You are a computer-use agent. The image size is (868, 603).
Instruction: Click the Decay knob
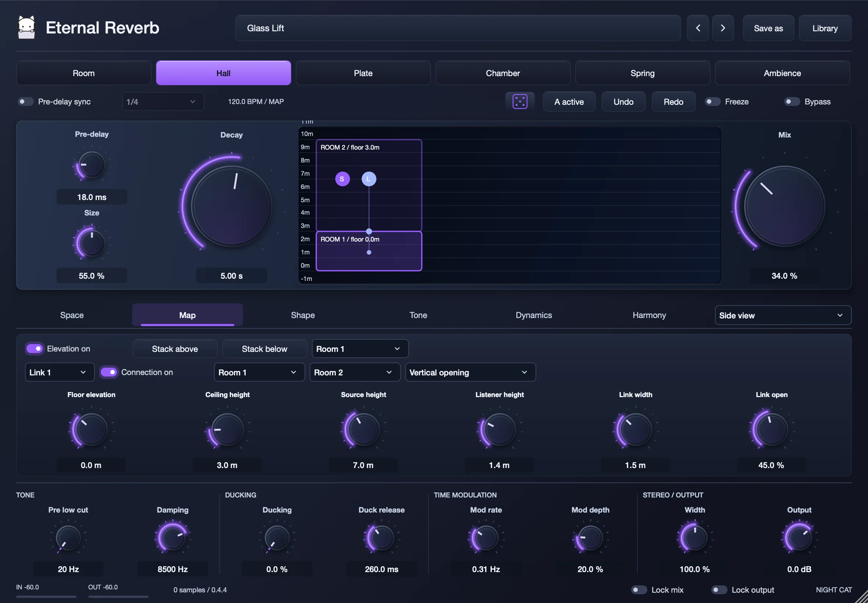[x=231, y=207]
